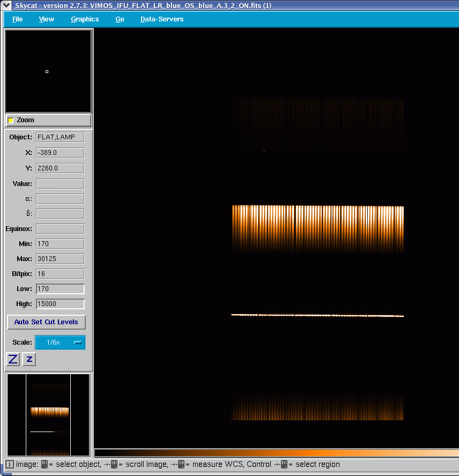This screenshot has height=476, width=459.
Task: Zoom out with the small z button
Action: click(x=29, y=360)
